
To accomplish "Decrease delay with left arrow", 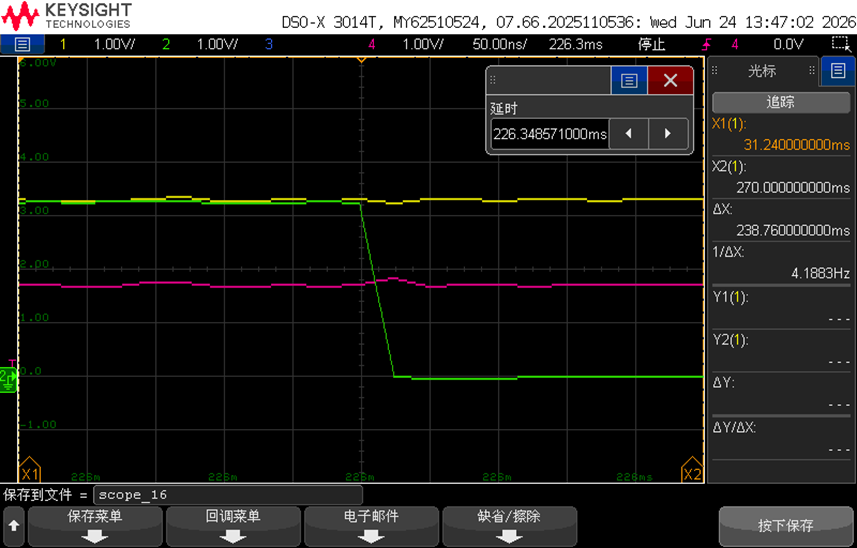I will point(629,134).
